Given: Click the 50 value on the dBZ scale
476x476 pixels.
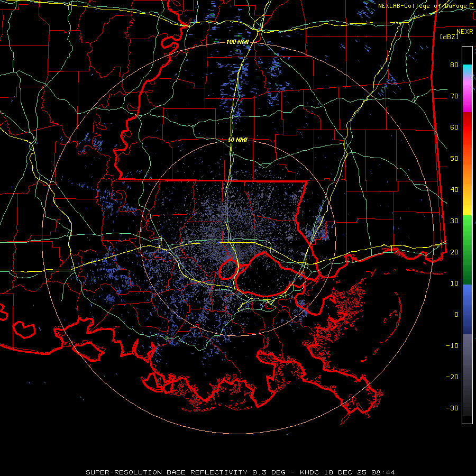Looking at the screenshot, I should click(454, 159).
